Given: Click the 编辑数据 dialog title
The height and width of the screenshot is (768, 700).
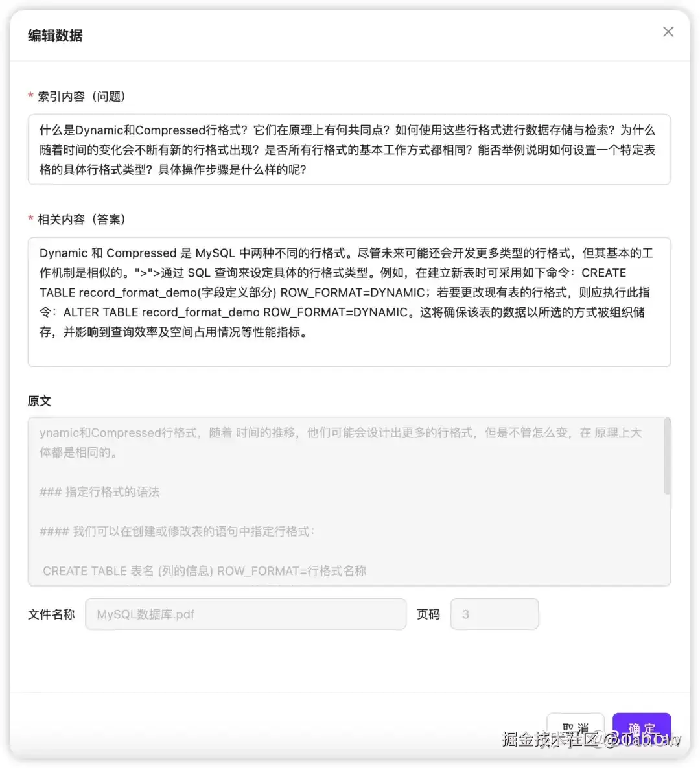Looking at the screenshot, I should tap(54, 36).
